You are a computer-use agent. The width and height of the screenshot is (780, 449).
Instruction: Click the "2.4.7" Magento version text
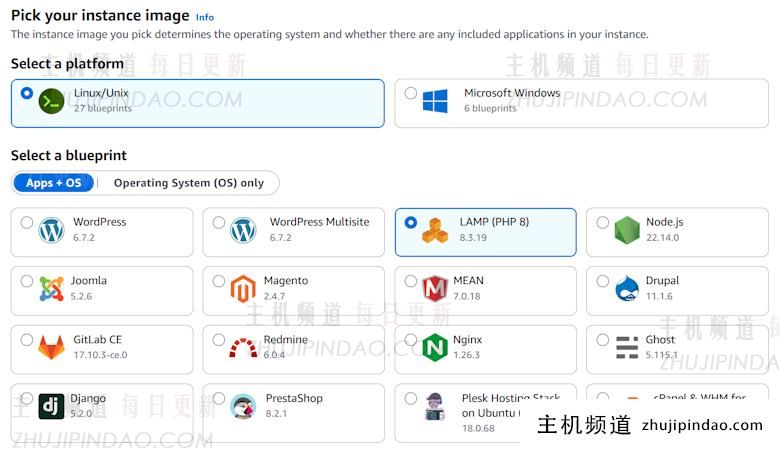pyautogui.click(x=274, y=296)
